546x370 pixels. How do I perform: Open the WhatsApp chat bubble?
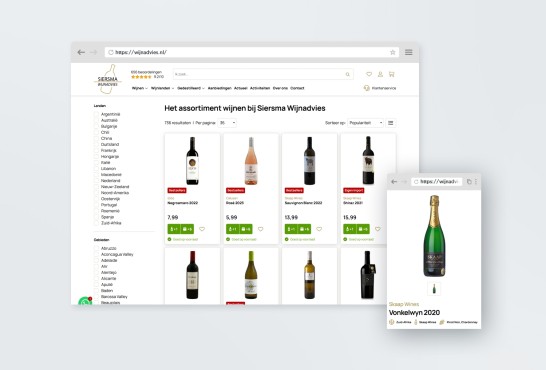point(85,301)
